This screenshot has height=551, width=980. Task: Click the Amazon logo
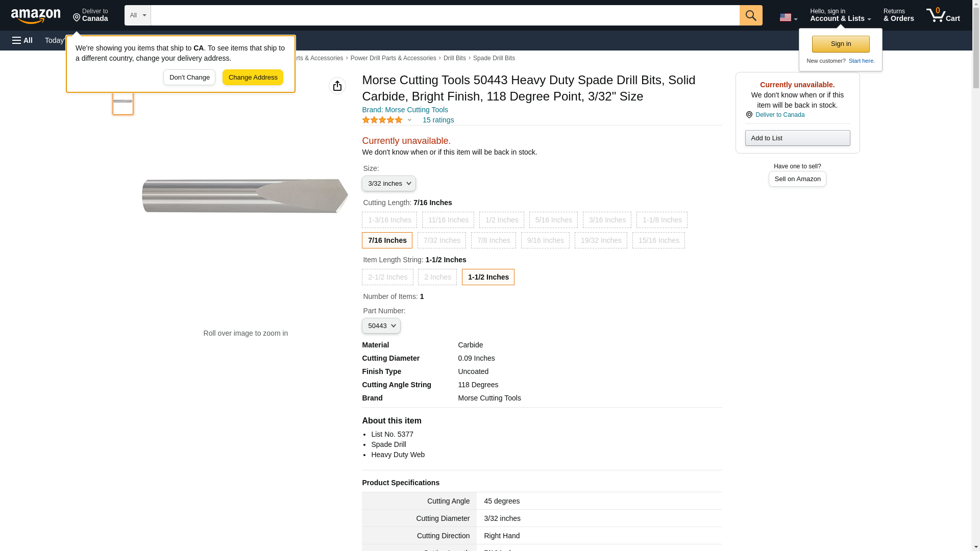click(36, 16)
